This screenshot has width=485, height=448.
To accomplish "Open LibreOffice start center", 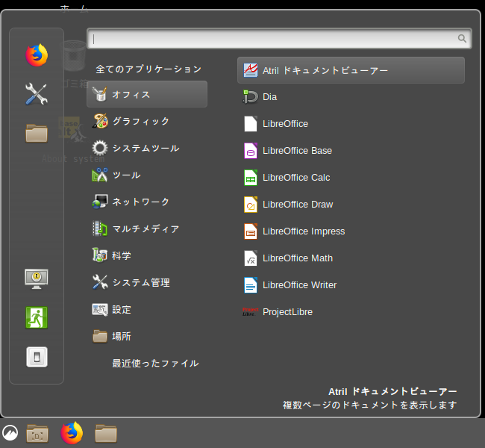I will click(351, 124).
